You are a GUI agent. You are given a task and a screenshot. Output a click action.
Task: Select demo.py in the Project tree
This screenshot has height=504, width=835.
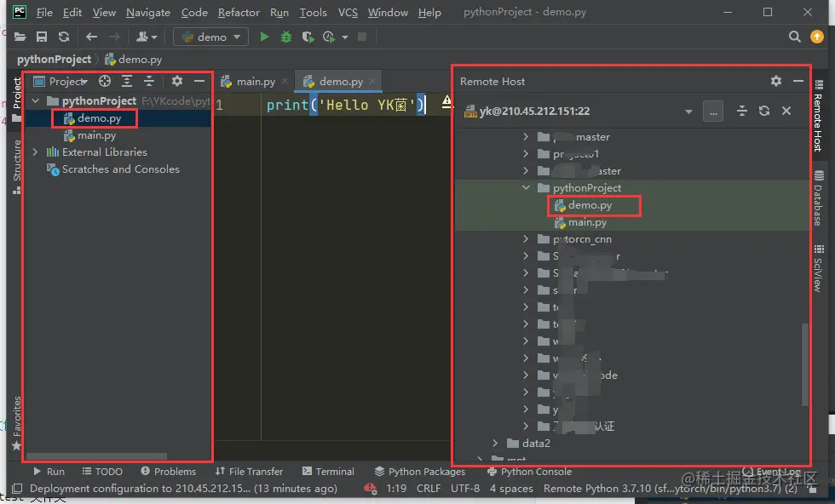tap(99, 118)
